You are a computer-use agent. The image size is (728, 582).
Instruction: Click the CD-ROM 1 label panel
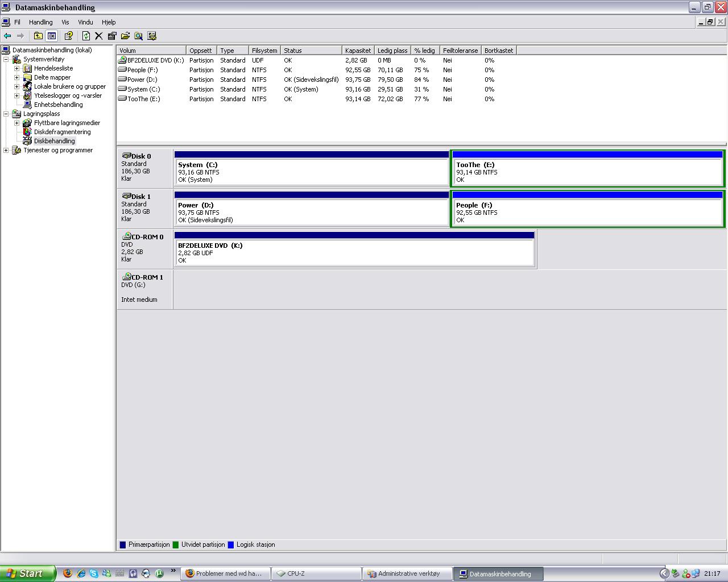[x=145, y=289]
